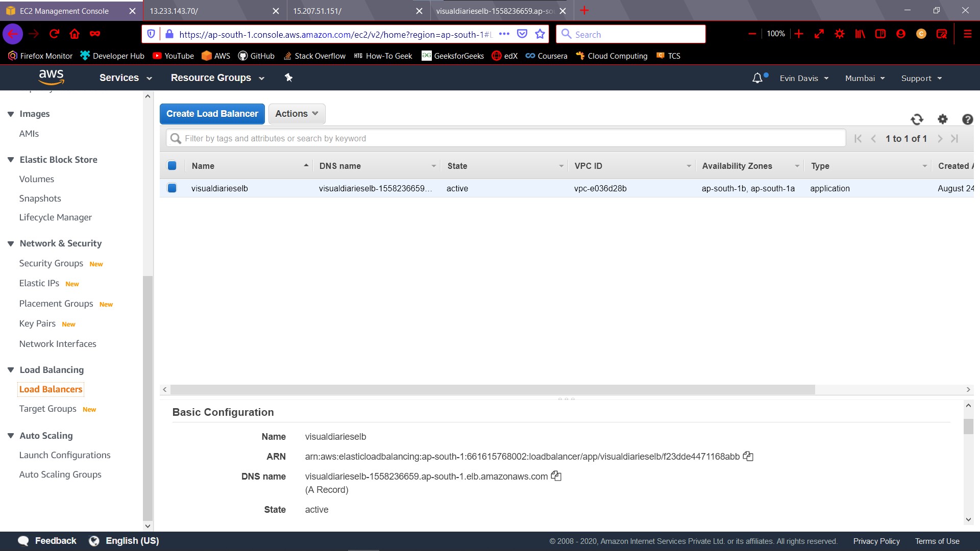Open the Actions dropdown

pyautogui.click(x=297, y=114)
